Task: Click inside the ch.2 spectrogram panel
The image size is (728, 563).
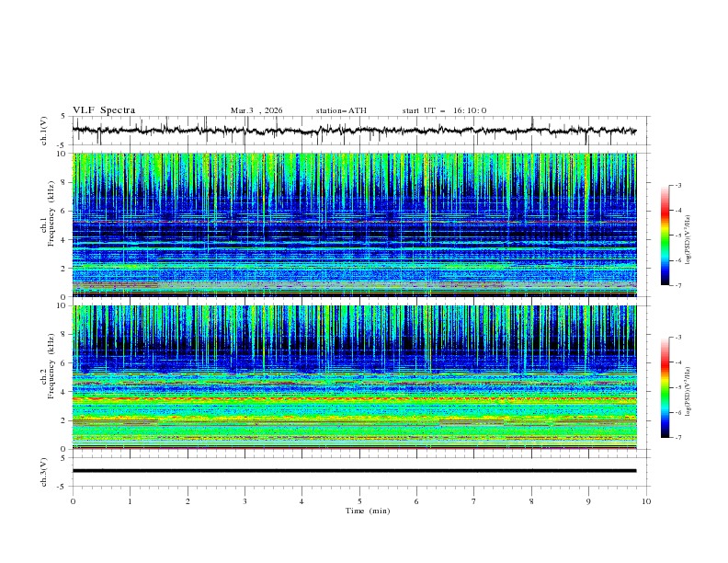Action: [x=354, y=377]
